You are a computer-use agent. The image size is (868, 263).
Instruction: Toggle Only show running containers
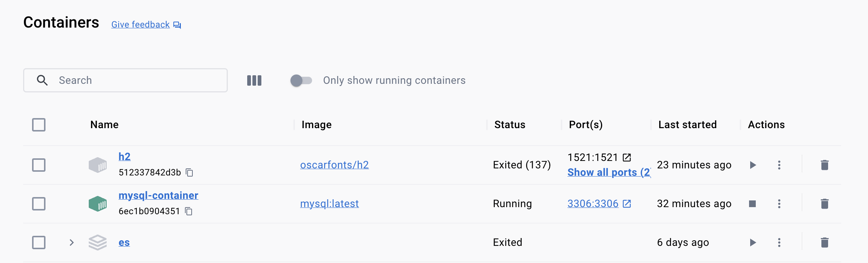coord(301,80)
